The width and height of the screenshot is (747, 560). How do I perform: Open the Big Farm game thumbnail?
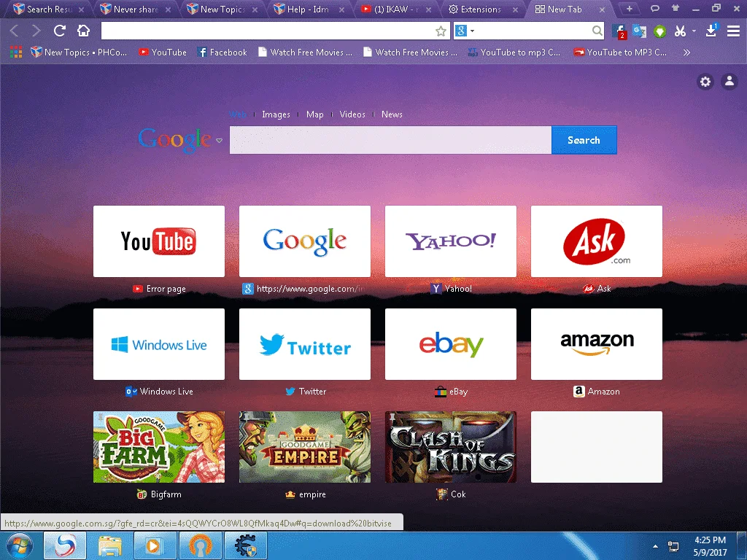tap(159, 447)
